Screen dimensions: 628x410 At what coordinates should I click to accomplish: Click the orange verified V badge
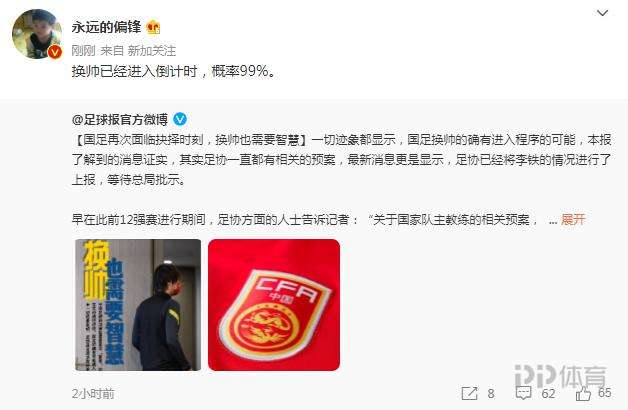click(x=55, y=52)
